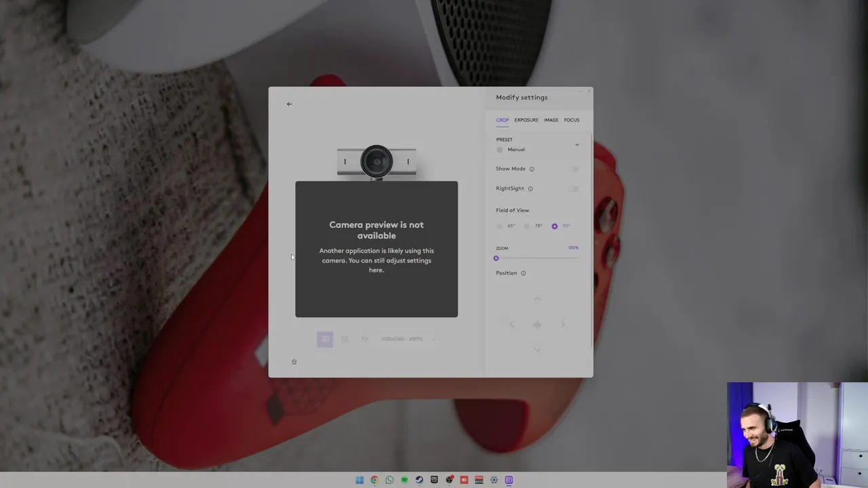The image size is (868, 488).
Task: Move camera position down arrow
Action: (537, 350)
